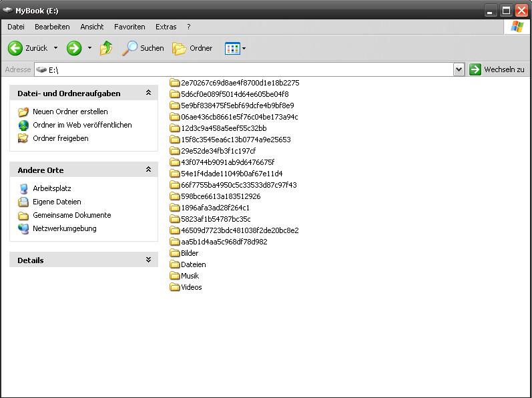Open Eigene Dateien link
The height and width of the screenshot is (398, 532).
[57, 202]
